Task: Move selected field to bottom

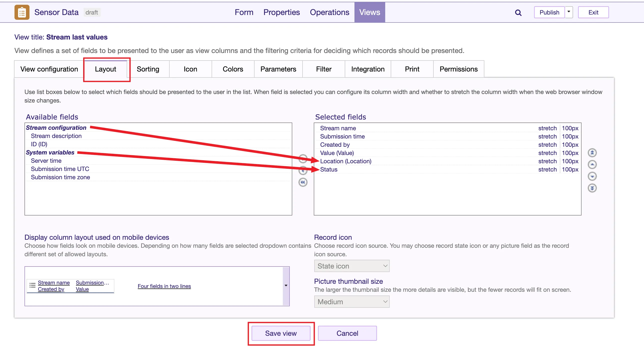Action: (592, 188)
